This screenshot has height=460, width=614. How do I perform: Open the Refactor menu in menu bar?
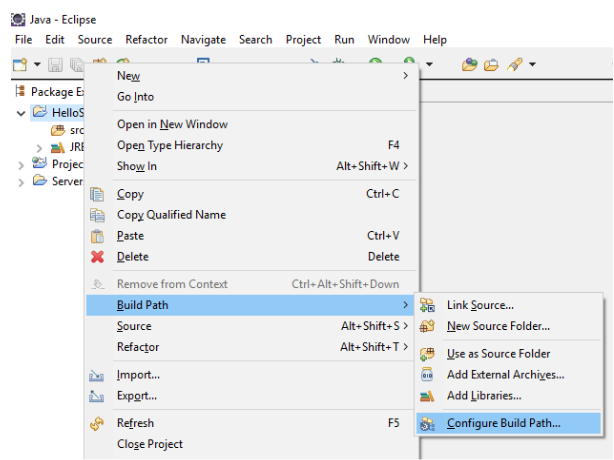tap(146, 39)
